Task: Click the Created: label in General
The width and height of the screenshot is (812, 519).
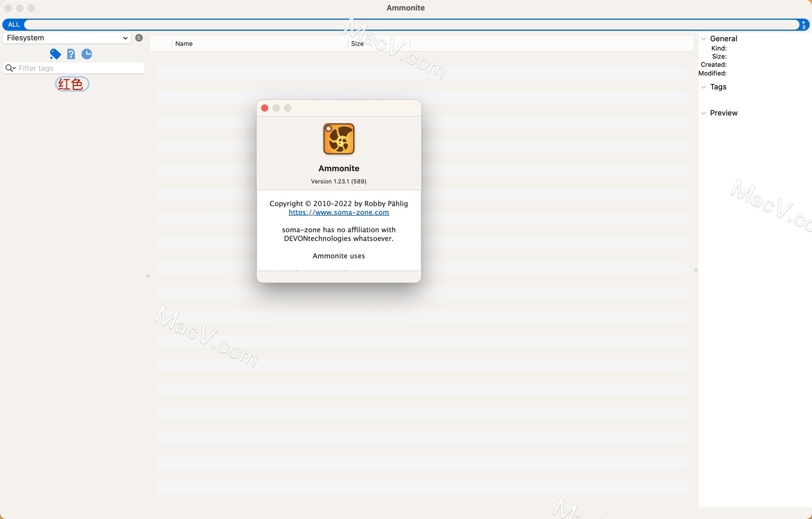Action: [714, 65]
